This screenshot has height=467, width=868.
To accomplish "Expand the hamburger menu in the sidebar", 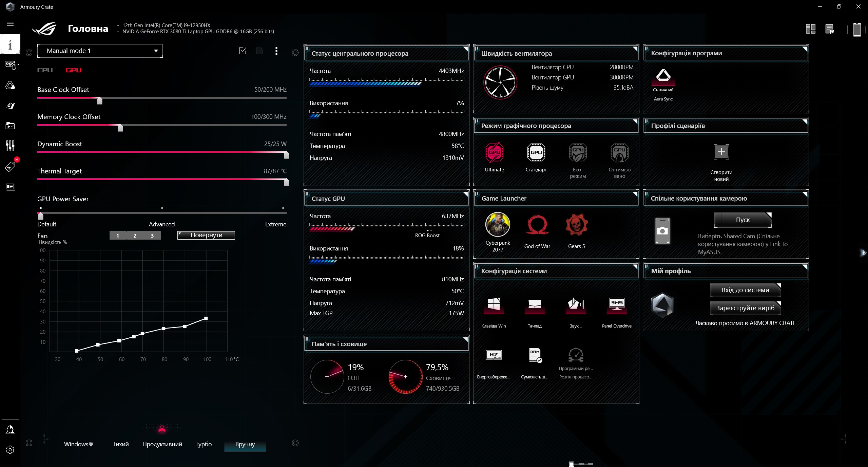I will point(10,24).
